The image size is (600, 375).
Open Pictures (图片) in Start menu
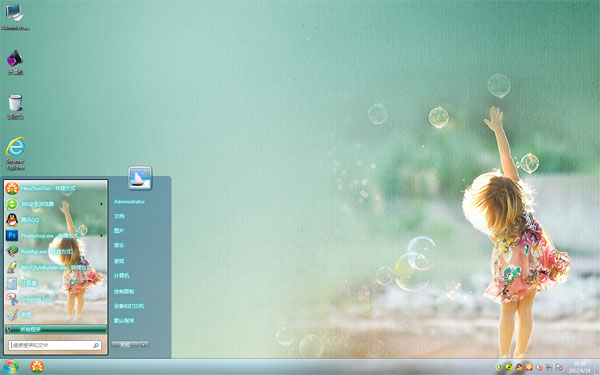coord(119,231)
